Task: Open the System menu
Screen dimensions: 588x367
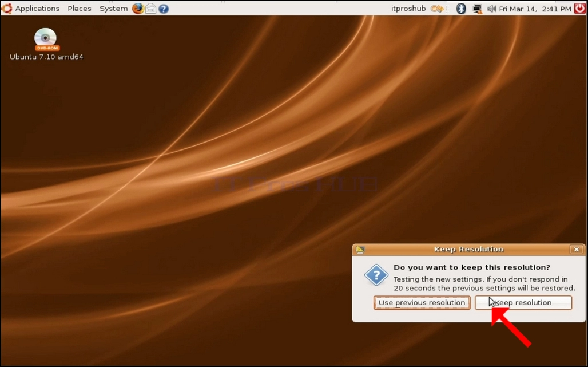Action: click(x=114, y=8)
